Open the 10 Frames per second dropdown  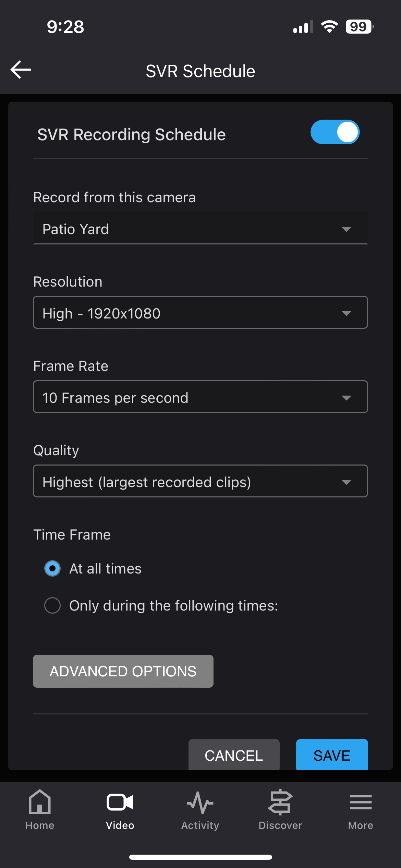pyautogui.click(x=200, y=397)
